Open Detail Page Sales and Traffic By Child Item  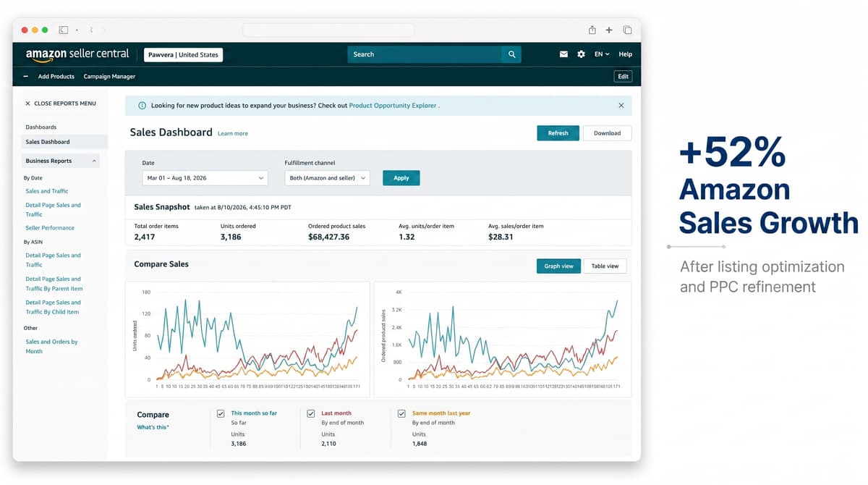tap(53, 307)
